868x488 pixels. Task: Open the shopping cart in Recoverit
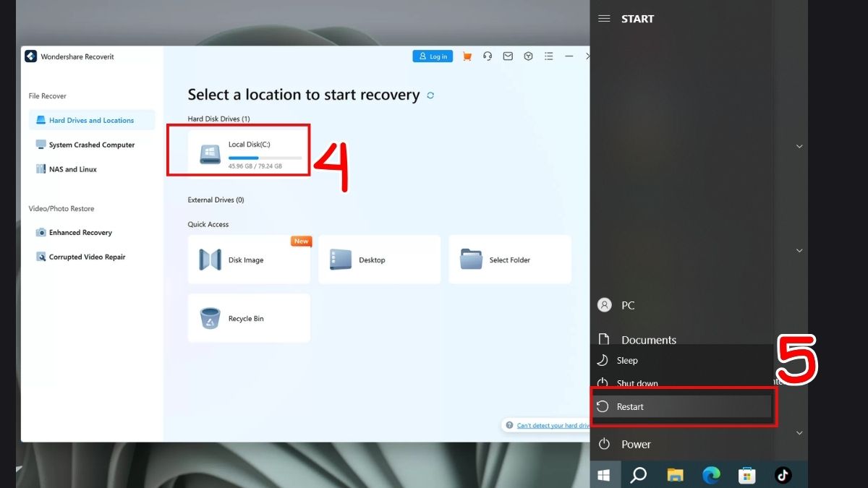click(467, 56)
